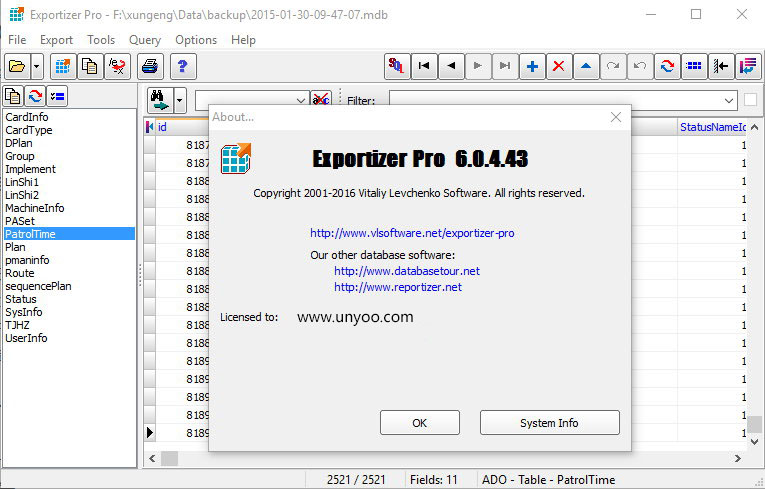Go to next record navigation button

[x=478, y=66]
